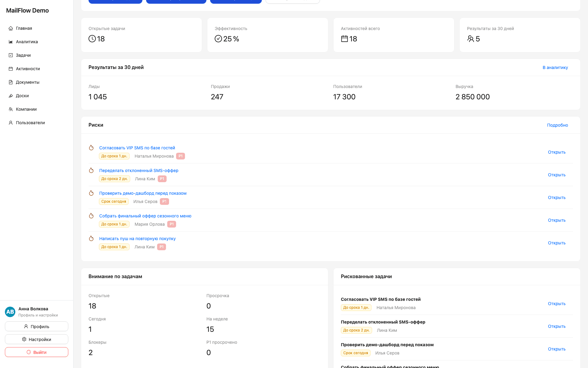Click flame icon beside Проверить демо-дашборд
The width and height of the screenshot is (588, 368).
tap(91, 193)
